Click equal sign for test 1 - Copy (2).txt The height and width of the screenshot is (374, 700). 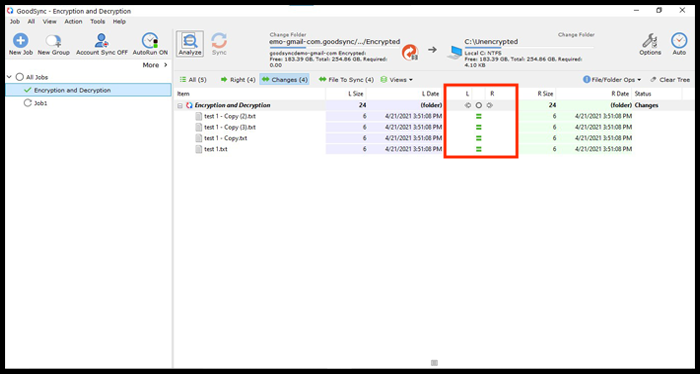coord(479,116)
